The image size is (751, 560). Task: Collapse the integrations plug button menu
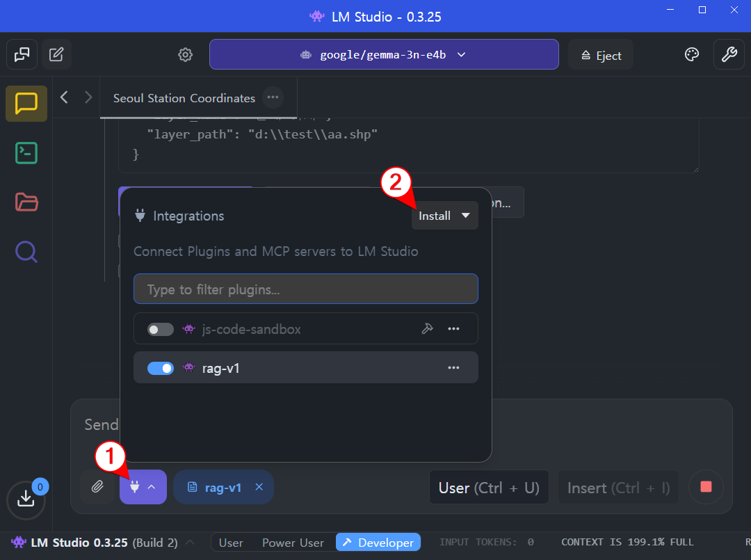pyautogui.click(x=143, y=487)
